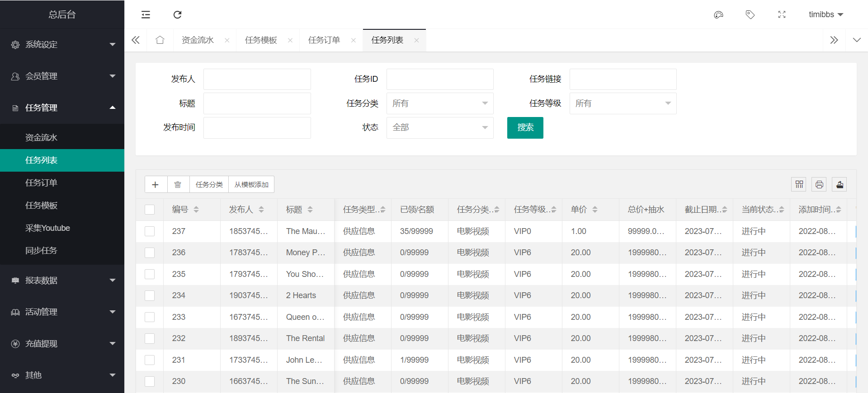The height and width of the screenshot is (393, 868).
Task: Open the 任务分类 filter dropdown
Action: tap(439, 103)
